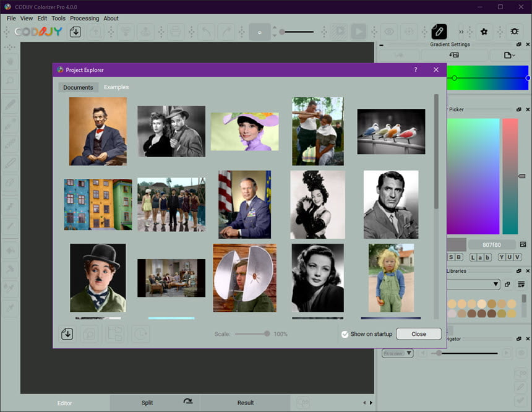
Task: Decrease brush size with down stepper arrow
Action: point(275,35)
